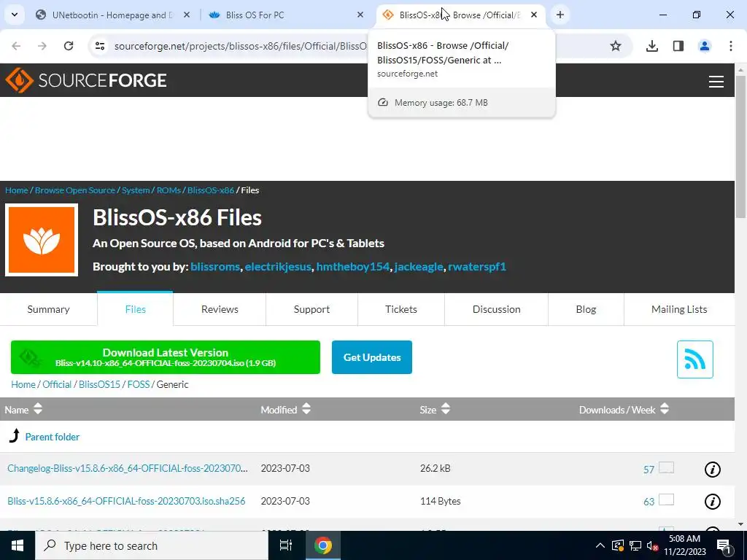Open the tab search dropdown arrow
Viewport: 747px width, 560px height.
point(15,15)
